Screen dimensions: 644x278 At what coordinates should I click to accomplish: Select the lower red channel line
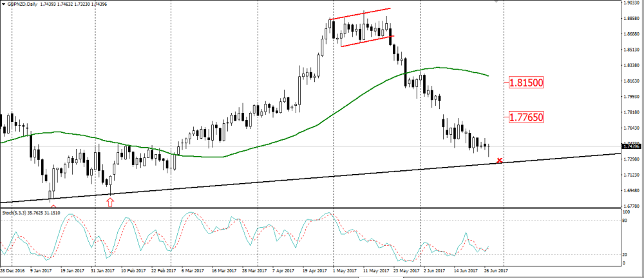(367, 41)
